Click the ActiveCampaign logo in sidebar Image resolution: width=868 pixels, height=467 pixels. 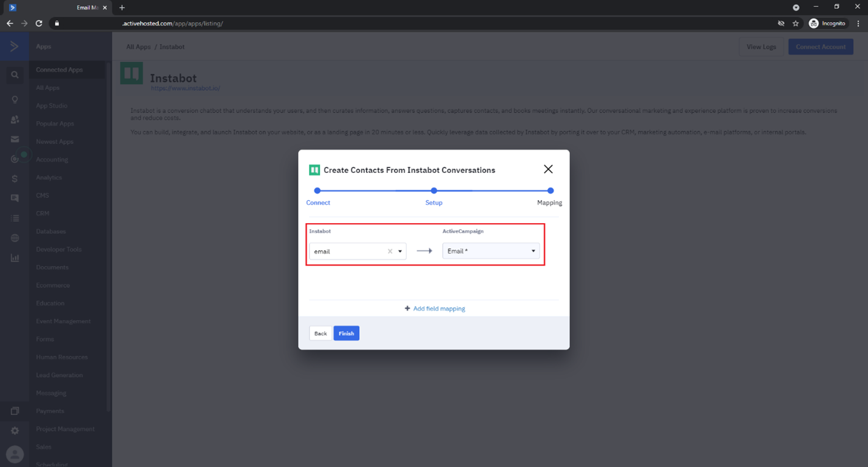coord(14,47)
